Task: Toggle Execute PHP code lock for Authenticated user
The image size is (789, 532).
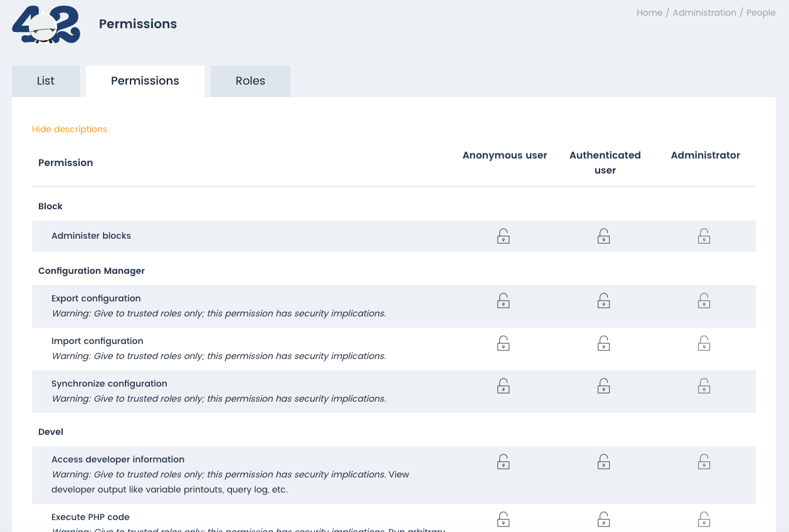Action: [x=604, y=519]
